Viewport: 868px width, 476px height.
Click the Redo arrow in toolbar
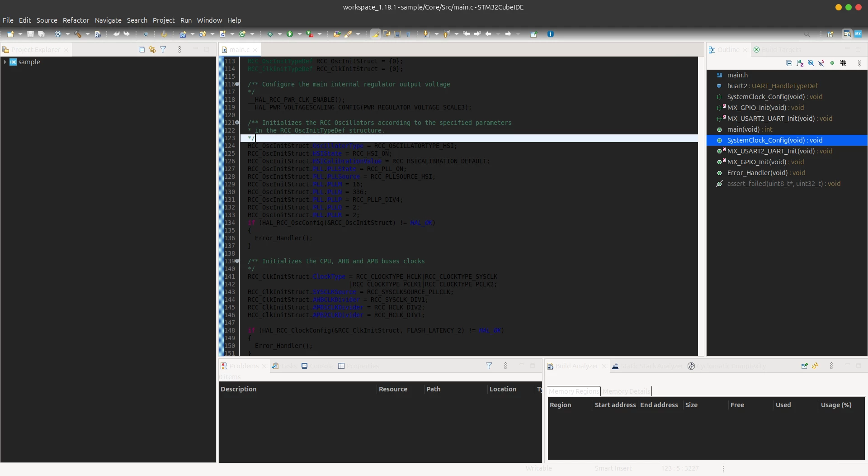[127, 34]
